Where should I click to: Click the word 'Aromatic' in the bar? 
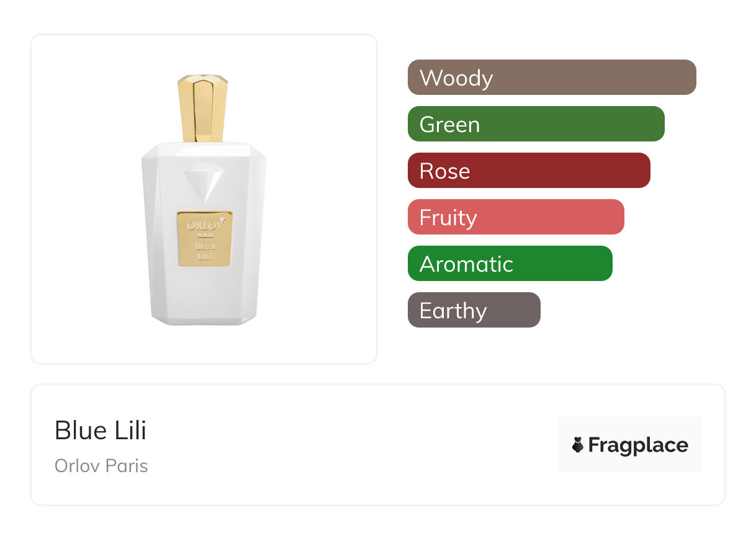[466, 264]
